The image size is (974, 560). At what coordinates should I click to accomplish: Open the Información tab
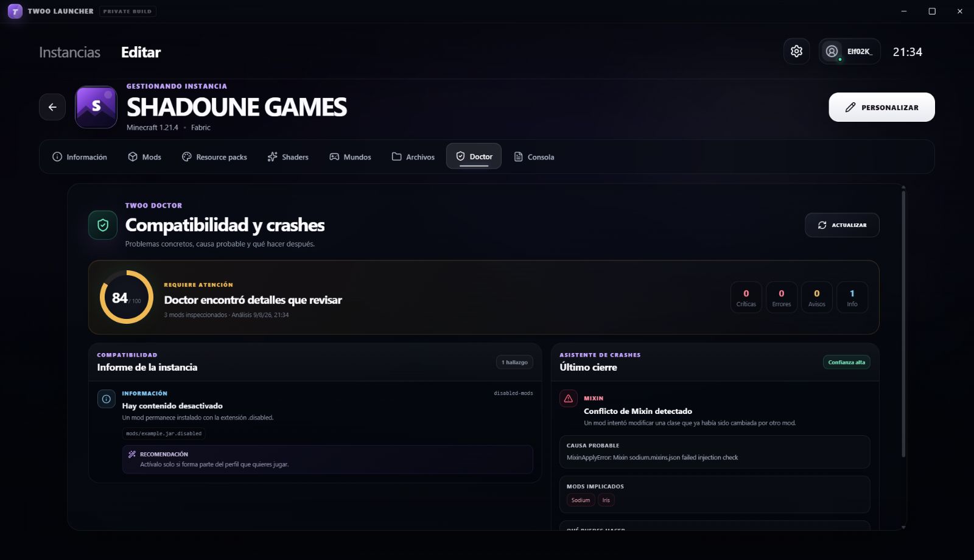(x=80, y=157)
